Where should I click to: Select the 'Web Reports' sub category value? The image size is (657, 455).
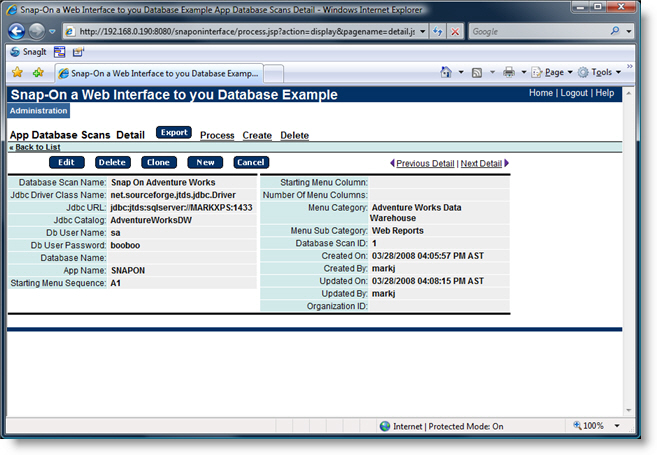398,231
